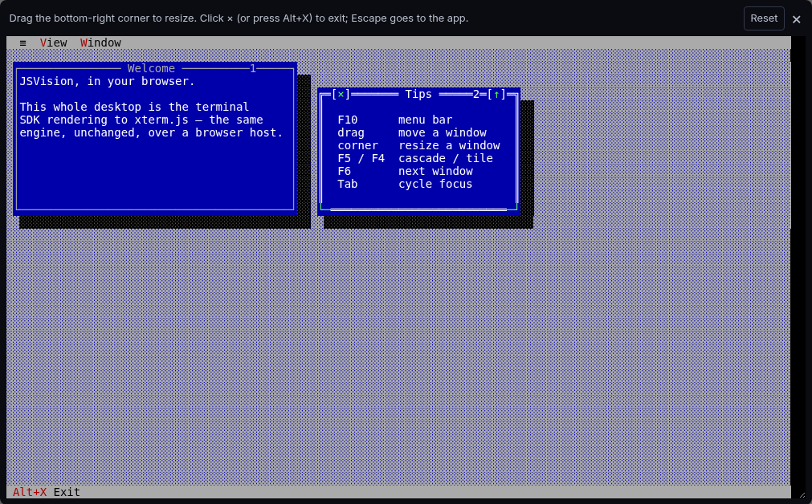Zoom the Tips window with [↑]
812x504 pixels.
[496, 94]
